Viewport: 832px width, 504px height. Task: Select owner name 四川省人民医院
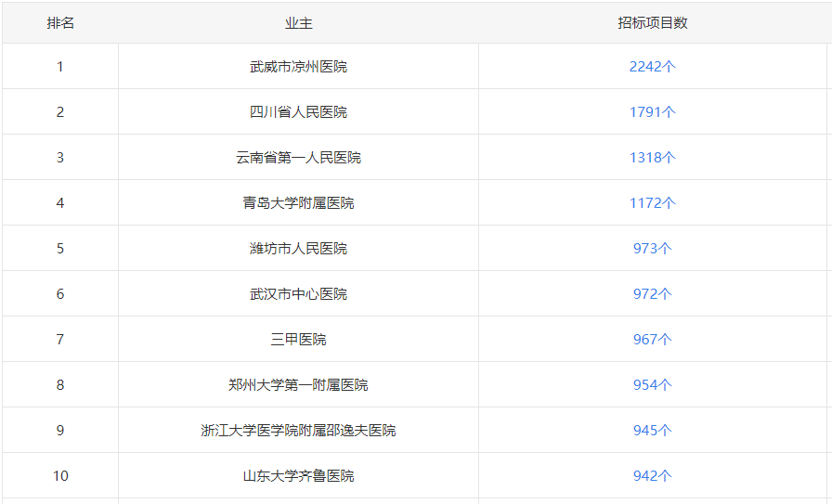pos(298,112)
